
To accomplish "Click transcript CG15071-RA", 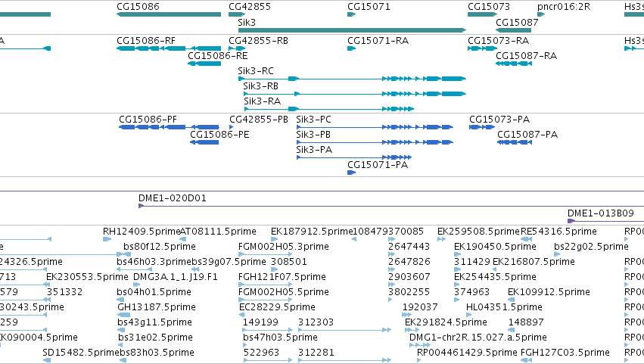I will click(378, 41).
